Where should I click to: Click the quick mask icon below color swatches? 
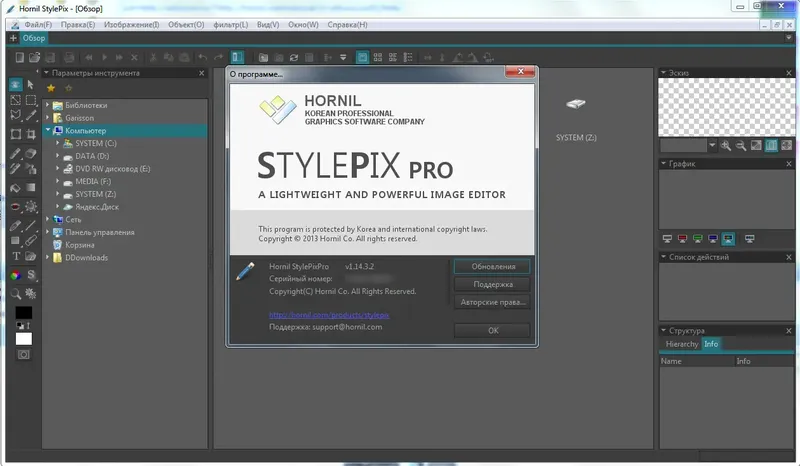[x=23, y=355]
